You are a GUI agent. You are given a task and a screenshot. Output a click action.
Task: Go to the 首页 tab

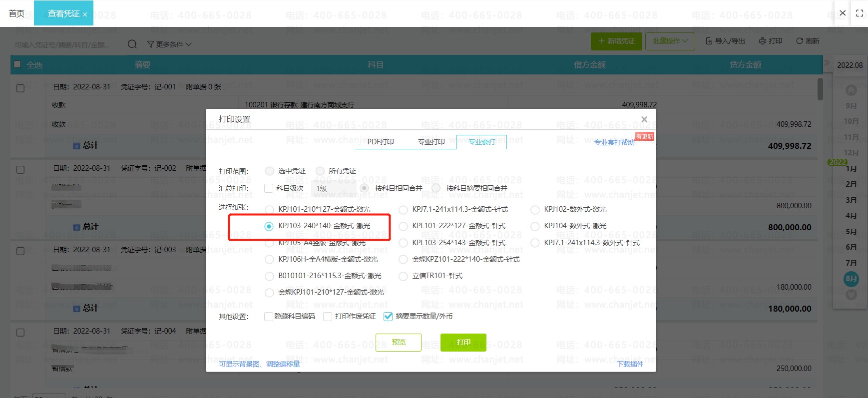(x=16, y=13)
